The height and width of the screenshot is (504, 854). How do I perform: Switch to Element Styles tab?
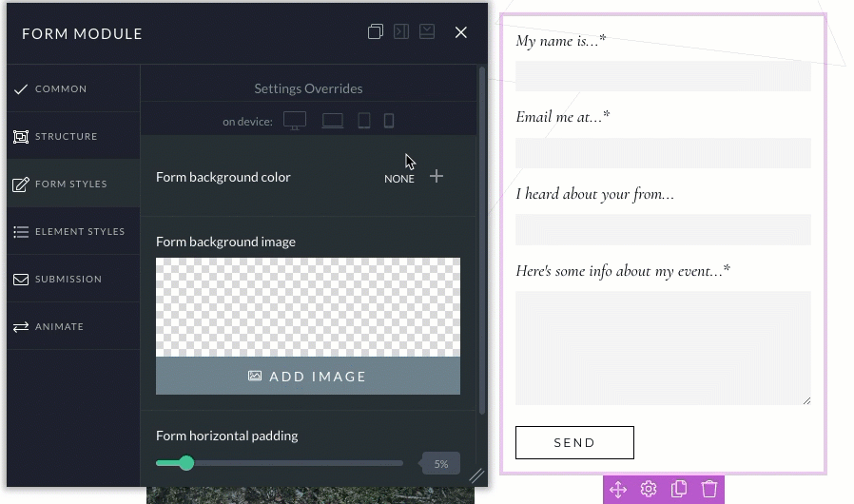pyautogui.click(x=73, y=232)
